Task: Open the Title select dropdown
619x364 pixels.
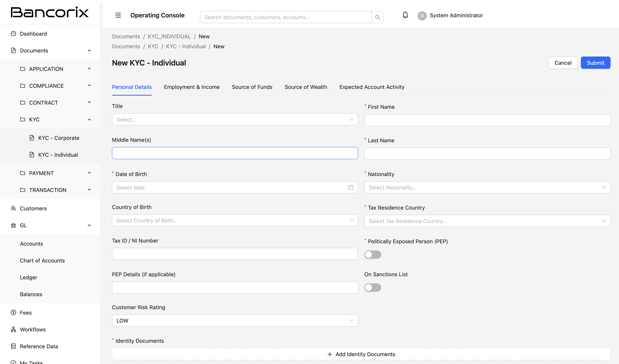Action: [x=235, y=119]
